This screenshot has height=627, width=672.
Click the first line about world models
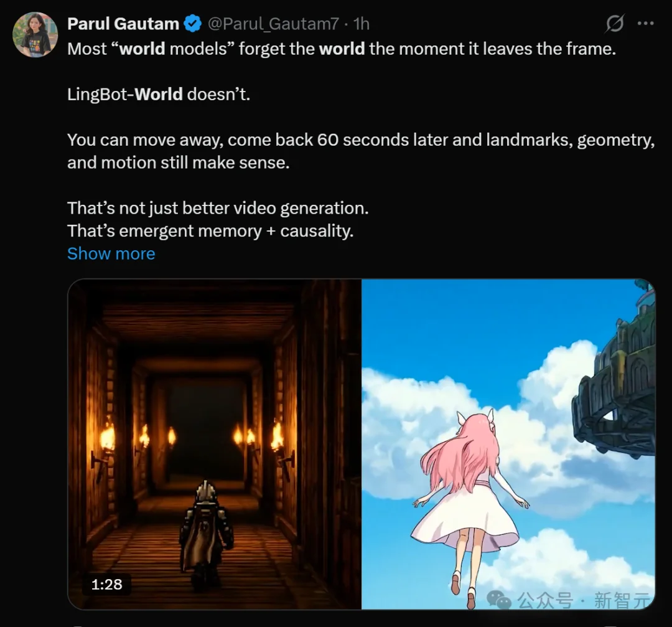(x=342, y=49)
